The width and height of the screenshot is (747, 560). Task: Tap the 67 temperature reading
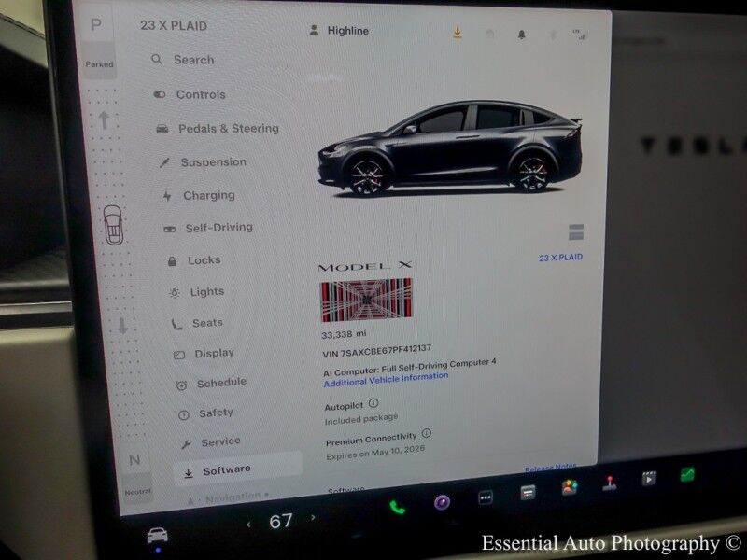281,521
